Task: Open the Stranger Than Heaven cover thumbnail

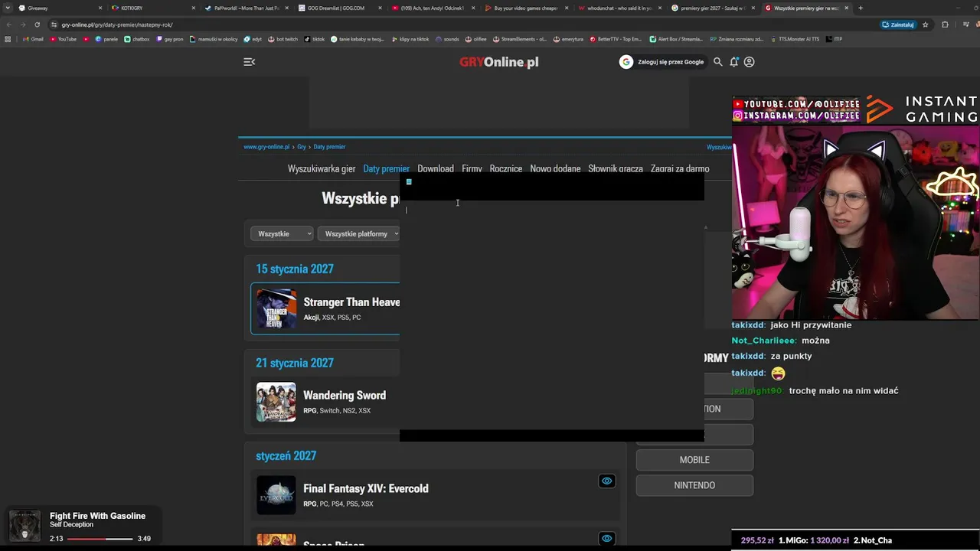Action: (x=276, y=308)
